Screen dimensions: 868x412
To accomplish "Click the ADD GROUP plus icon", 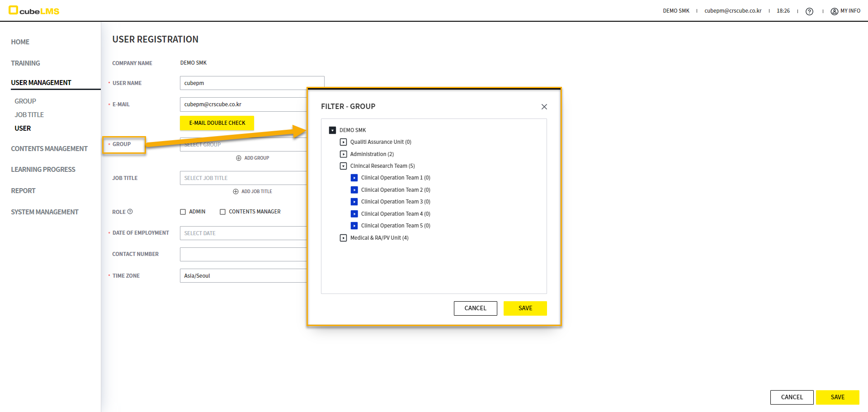I will (x=239, y=158).
